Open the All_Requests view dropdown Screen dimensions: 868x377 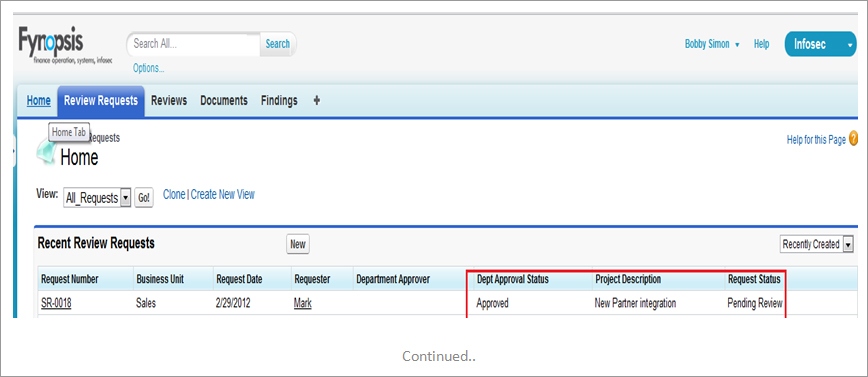coord(97,198)
